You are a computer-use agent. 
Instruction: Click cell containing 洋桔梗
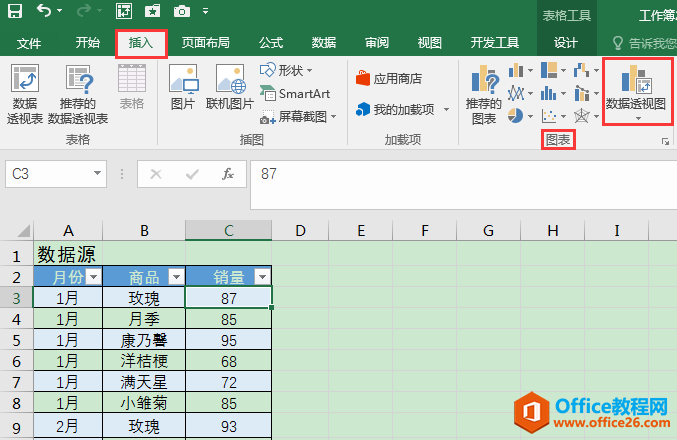coord(144,361)
